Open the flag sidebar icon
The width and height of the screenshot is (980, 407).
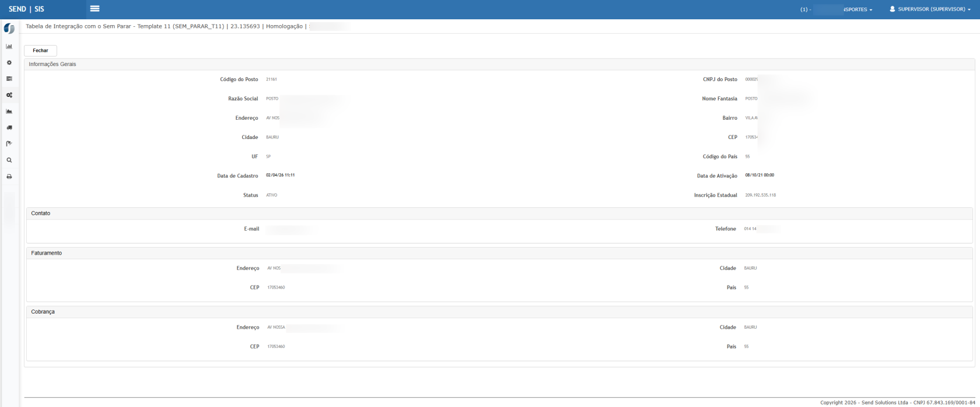[9, 144]
